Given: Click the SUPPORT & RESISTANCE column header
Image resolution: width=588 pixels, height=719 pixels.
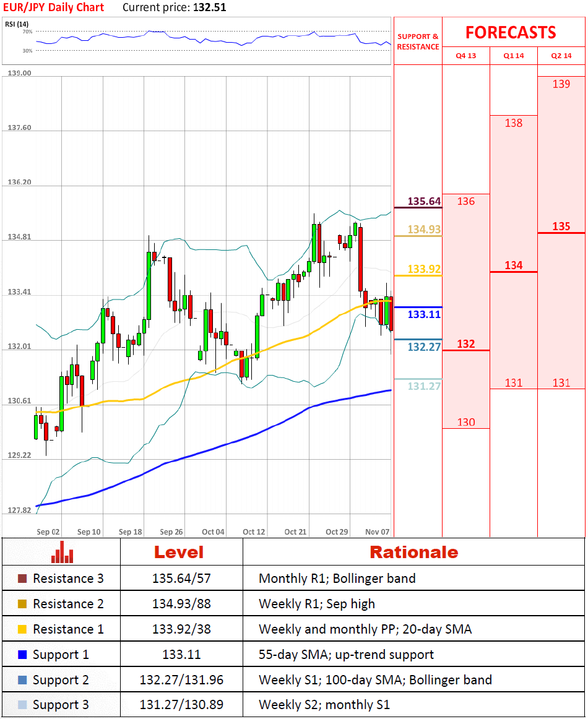Looking at the screenshot, I should (418, 41).
